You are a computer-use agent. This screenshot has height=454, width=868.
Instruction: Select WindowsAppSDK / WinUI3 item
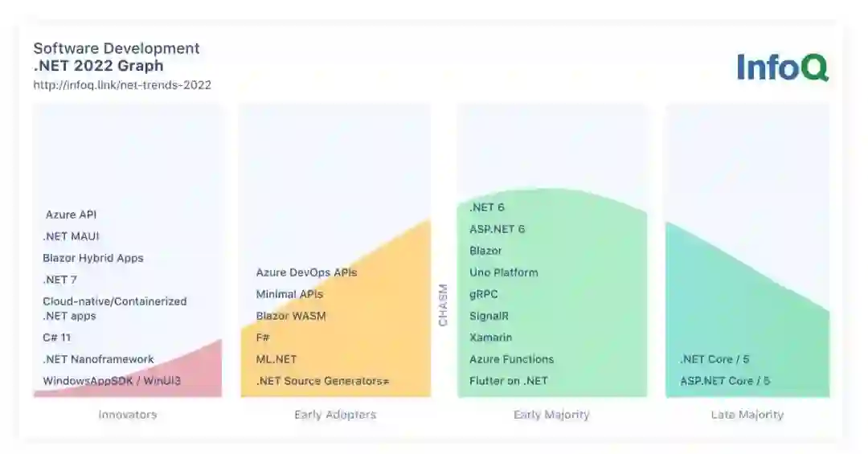[x=112, y=381]
